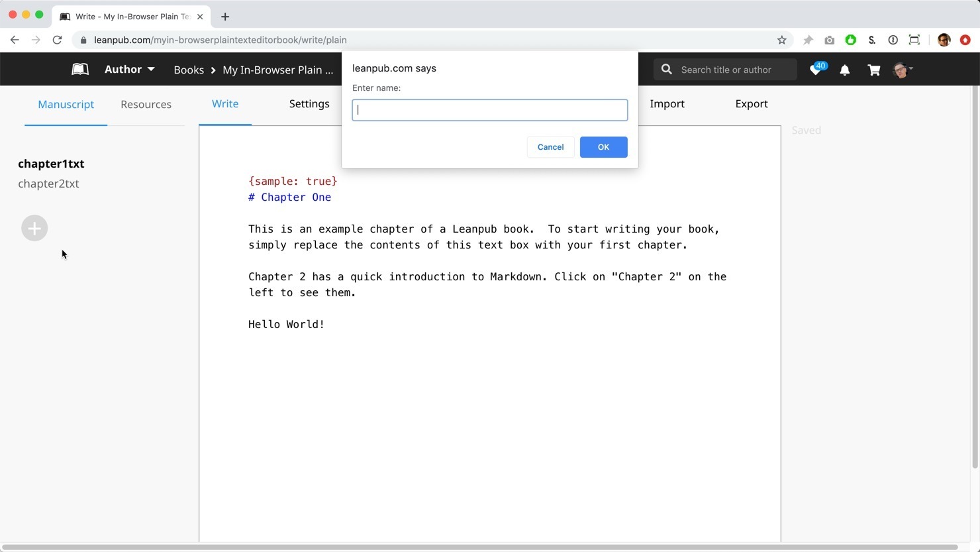Go to the Export tab
Viewport: 980px width, 552px height.
click(751, 104)
